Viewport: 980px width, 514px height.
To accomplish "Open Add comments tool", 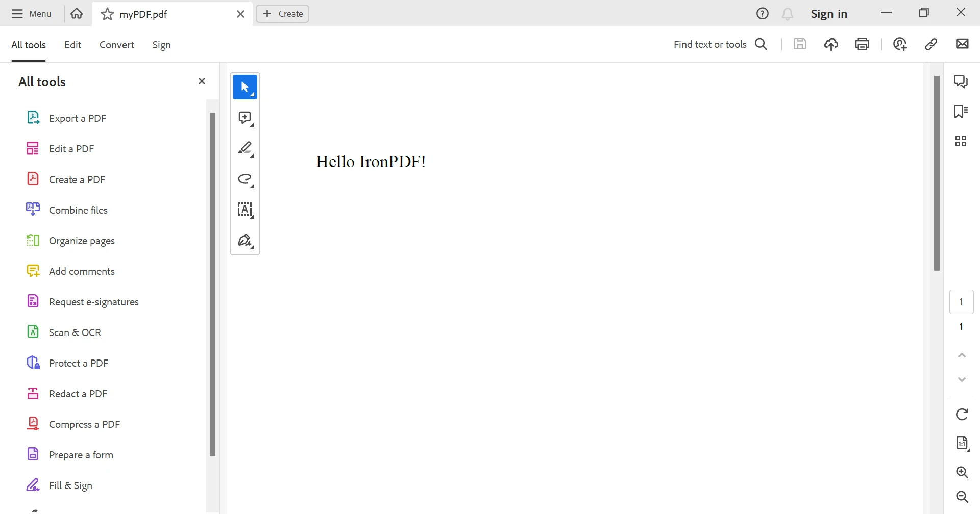I will pos(70,271).
